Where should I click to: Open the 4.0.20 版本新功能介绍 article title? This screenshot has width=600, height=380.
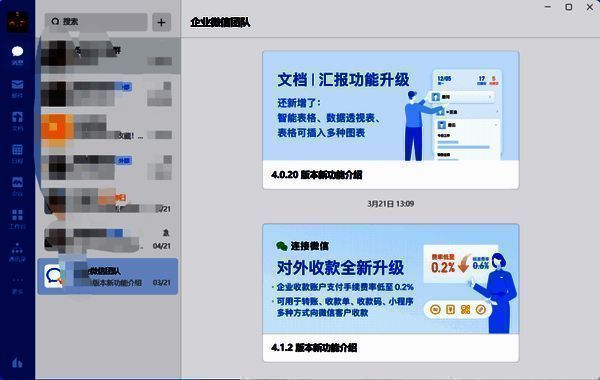point(316,175)
